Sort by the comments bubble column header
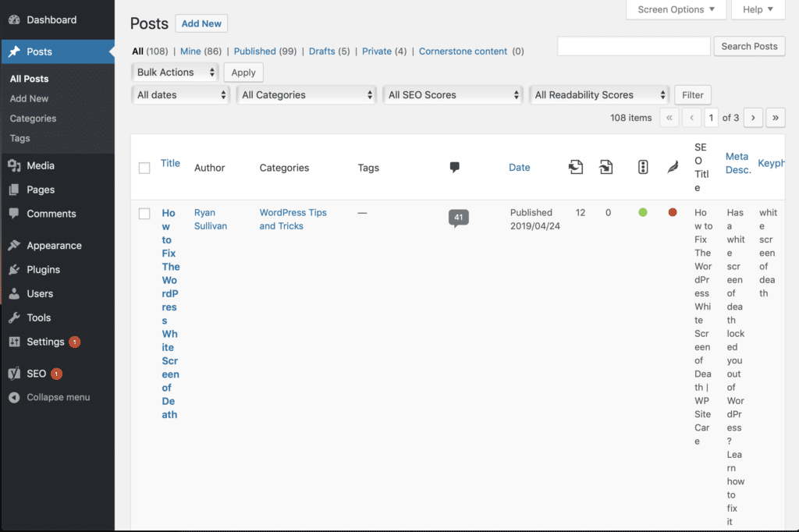 click(455, 167)
